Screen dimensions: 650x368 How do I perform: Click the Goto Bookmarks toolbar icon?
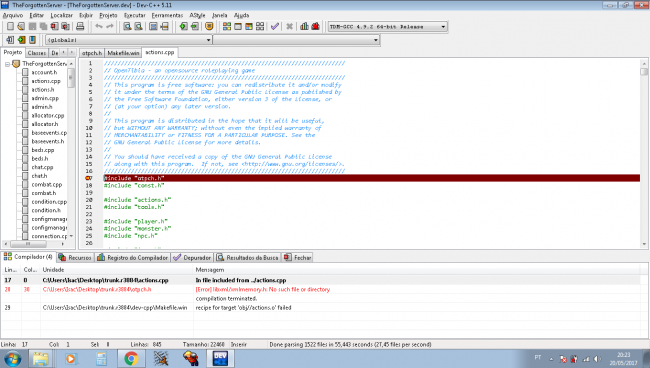pos(32,40)
